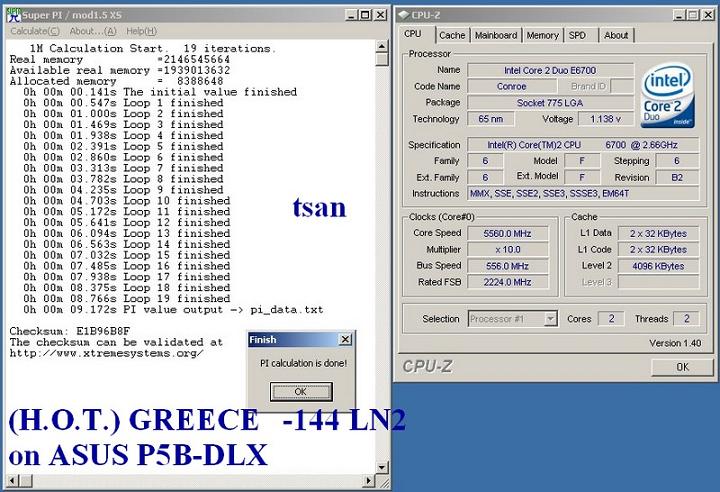
Task: Close the Super PI window
Action: (x=381, y=15)
